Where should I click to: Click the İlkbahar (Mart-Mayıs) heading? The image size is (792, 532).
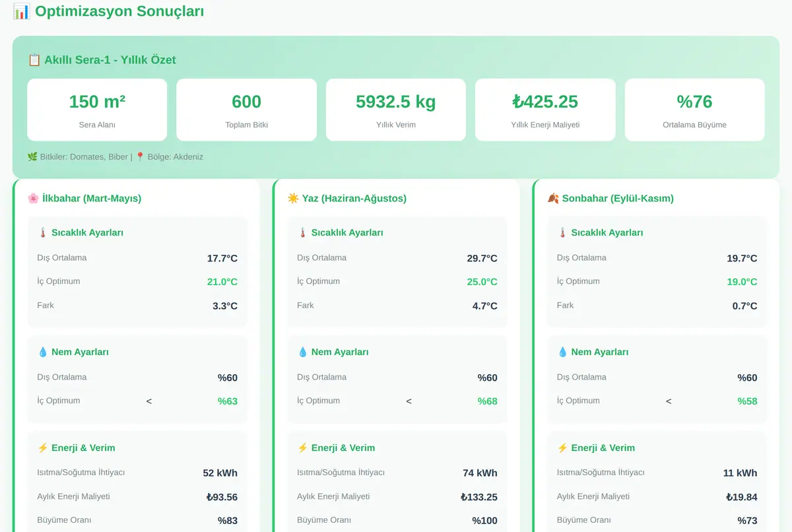[x=92, y=198]
